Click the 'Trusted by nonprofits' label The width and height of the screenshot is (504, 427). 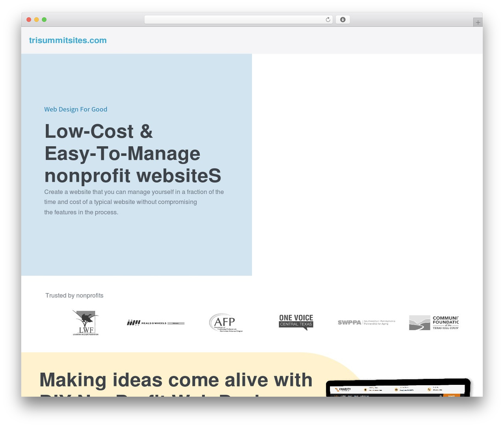pyautogui.click(x=74, y=295)
